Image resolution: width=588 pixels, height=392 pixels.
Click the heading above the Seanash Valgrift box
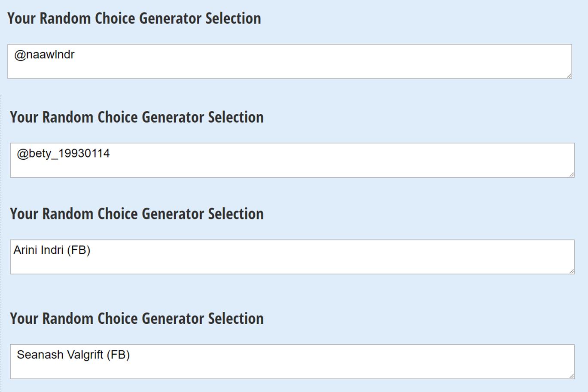[137, 319]
